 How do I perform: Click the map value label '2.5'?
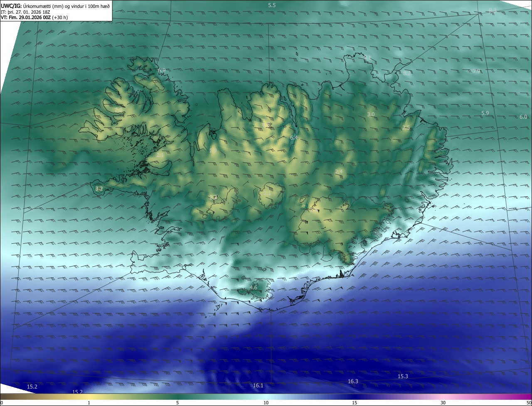[x=406, y=128]
